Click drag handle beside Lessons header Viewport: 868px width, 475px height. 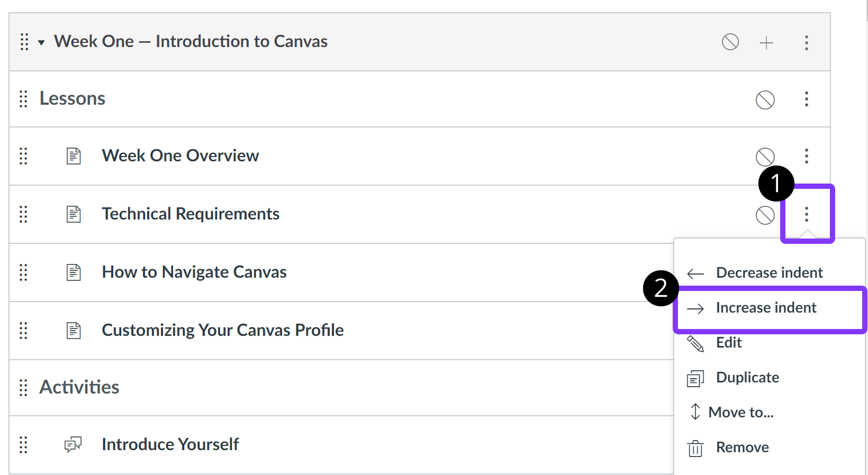(x=23, y=99)
